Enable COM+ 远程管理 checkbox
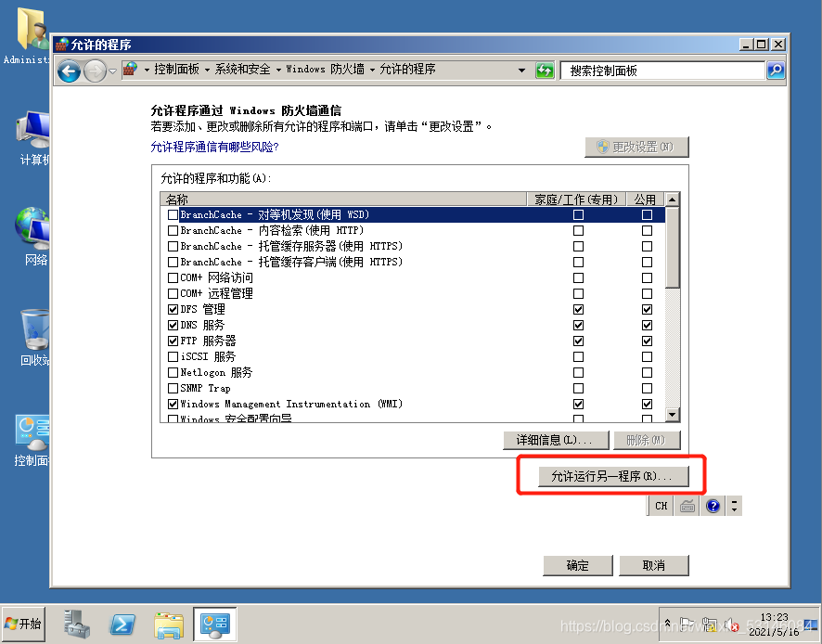This screenshot has height=644, width=822. point(173,293)
